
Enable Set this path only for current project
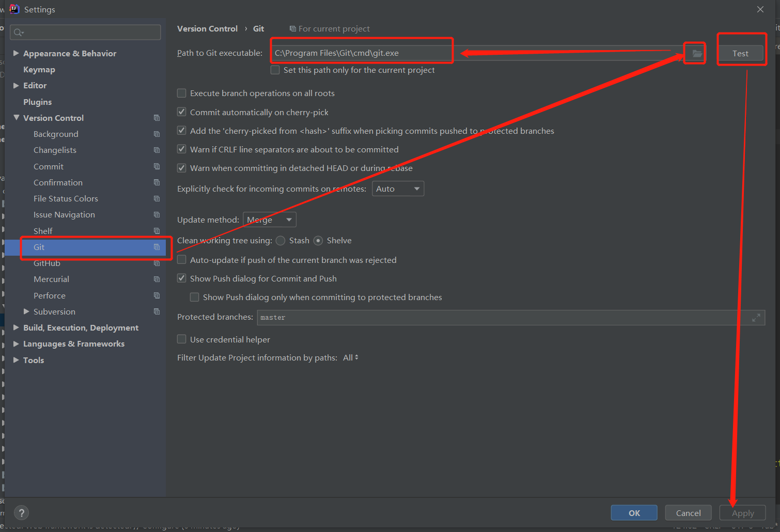(x=275, y=70)
